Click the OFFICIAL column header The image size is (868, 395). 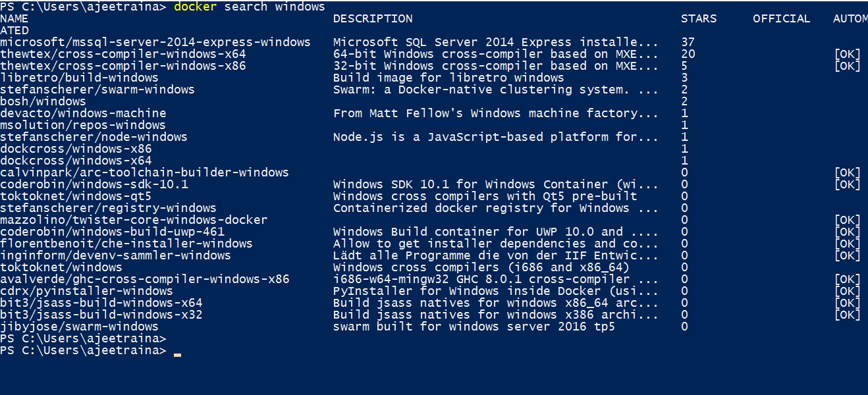coord(782,18)
